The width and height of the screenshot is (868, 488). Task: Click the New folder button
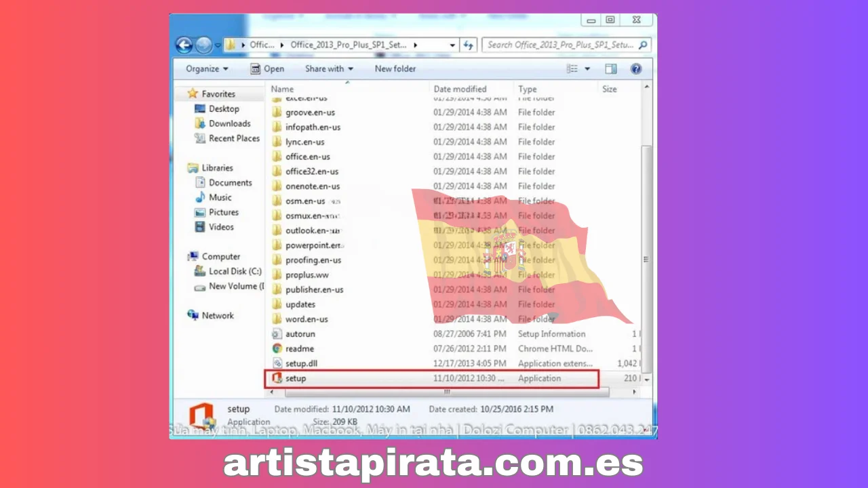[395, 68]
